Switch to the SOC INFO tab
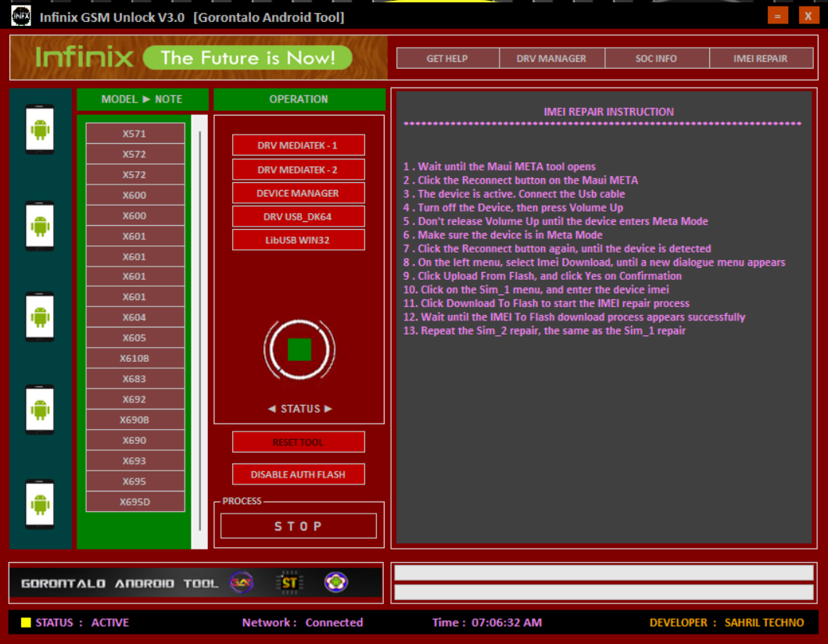Viewport: 828px width, 644px height. click(657, 58)
